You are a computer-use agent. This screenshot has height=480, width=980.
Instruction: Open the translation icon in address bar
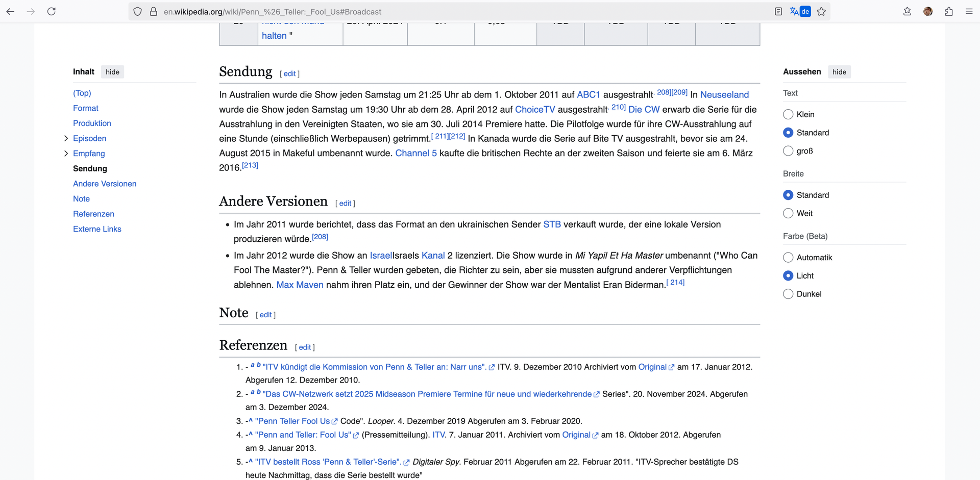tap(799, 11)
